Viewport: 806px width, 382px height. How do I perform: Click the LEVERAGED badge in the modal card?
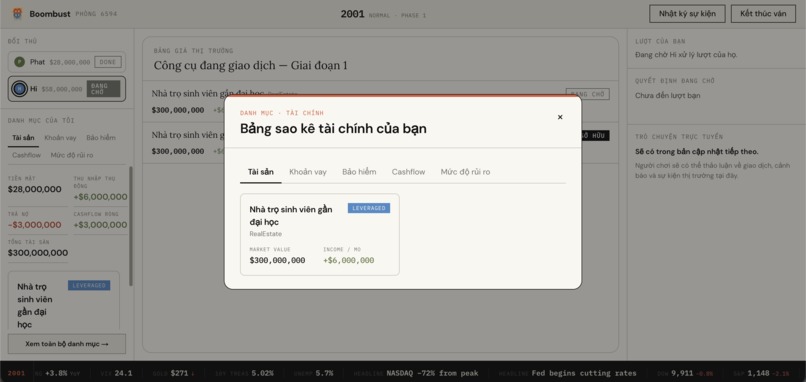(369, 208)
